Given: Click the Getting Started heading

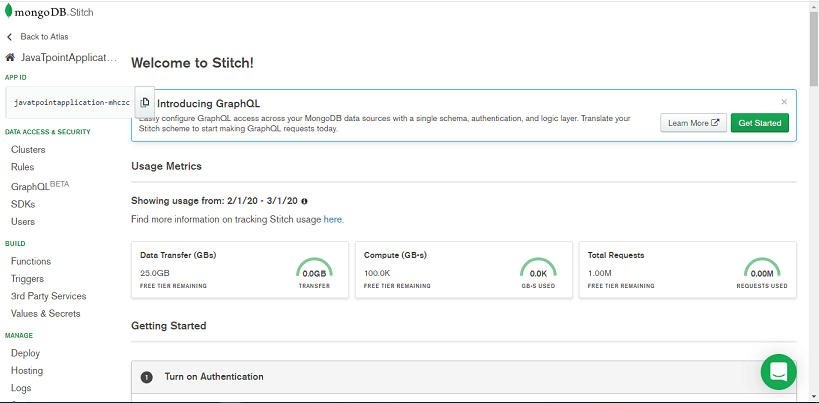Looking at the screenshot, I should (169, 326).
